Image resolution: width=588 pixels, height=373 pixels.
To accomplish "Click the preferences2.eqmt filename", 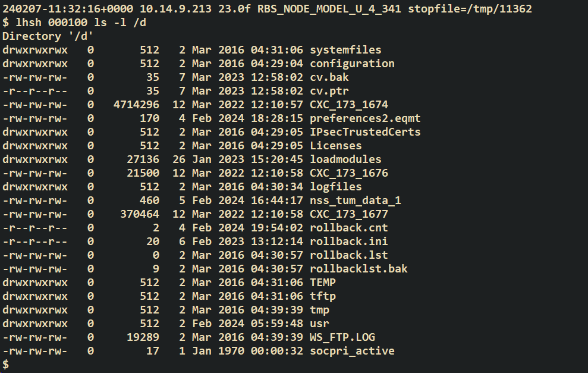I will tap(365, 118).
